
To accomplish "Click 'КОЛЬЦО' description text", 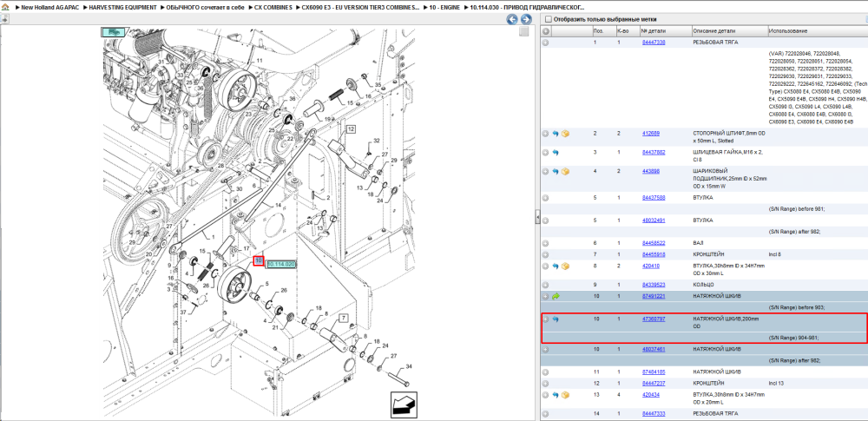I will pos(704,285).
